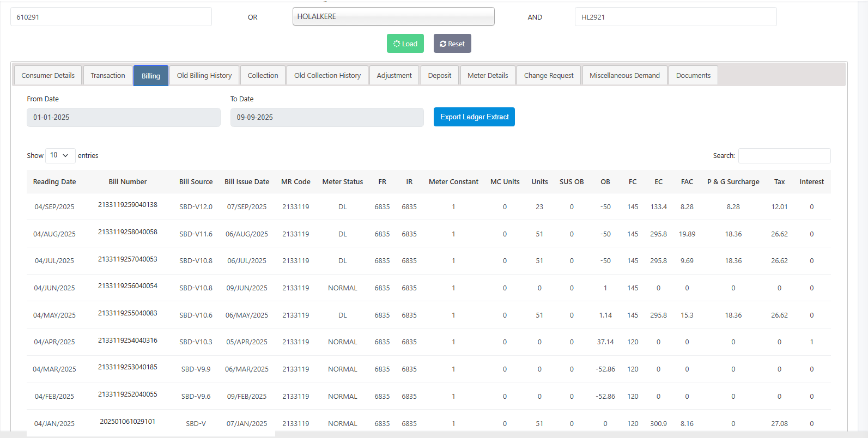Screen dimensions: 868x438
Task: Click the From Date field
Action: pos(124,118)
